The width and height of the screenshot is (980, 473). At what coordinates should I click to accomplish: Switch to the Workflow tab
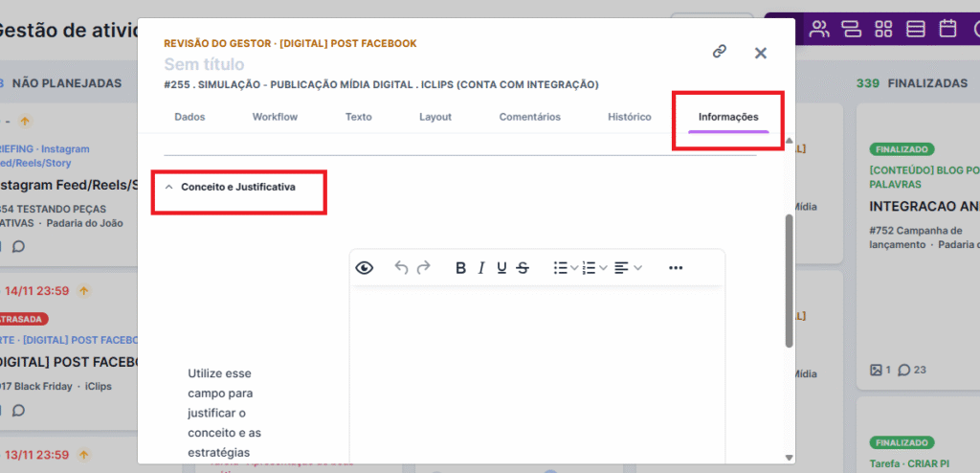point(275,117)
